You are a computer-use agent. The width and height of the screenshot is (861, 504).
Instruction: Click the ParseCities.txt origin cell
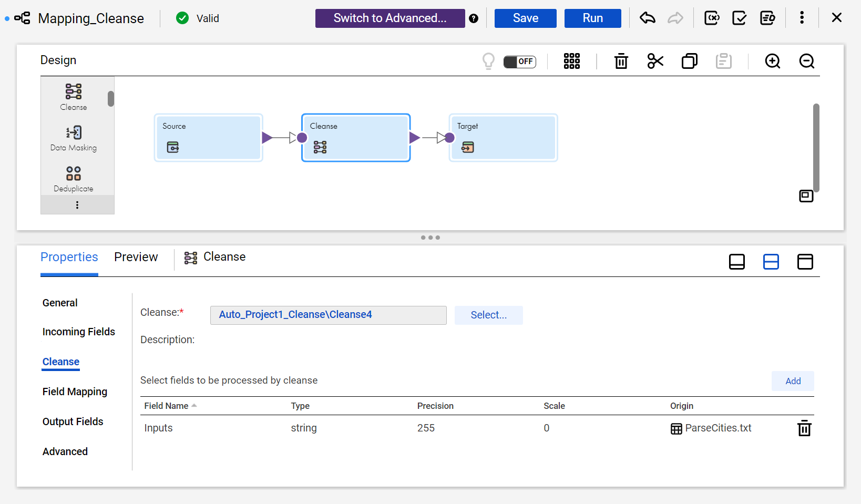pyautogui.click(x=711, y=428)
